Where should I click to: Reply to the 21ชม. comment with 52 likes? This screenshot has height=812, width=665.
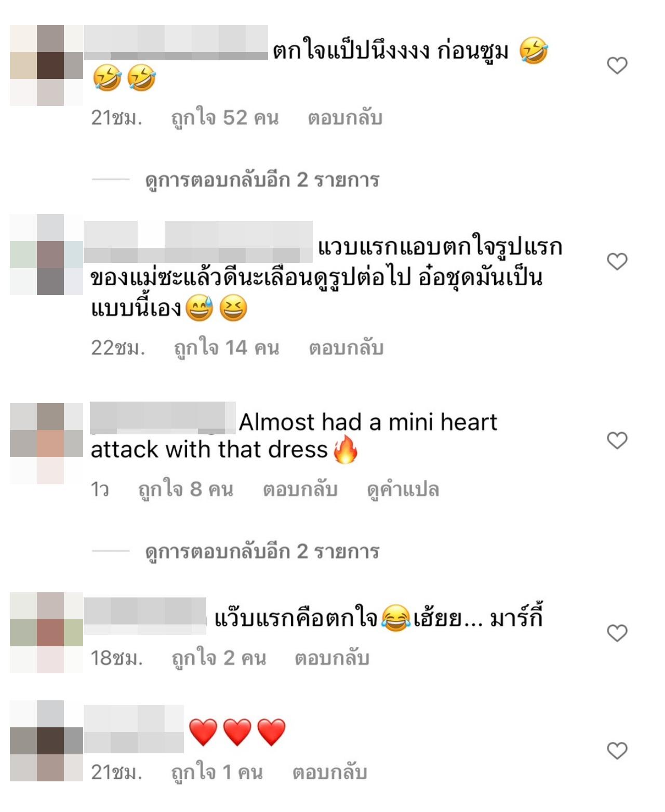point(345,118)
